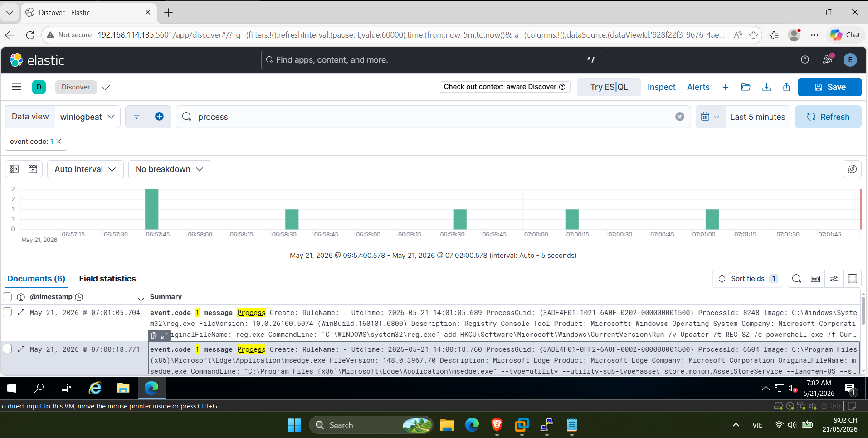868x438 pixels.
Task: Click the histogram bar at 07:01:00
Action: coord(712,219)
